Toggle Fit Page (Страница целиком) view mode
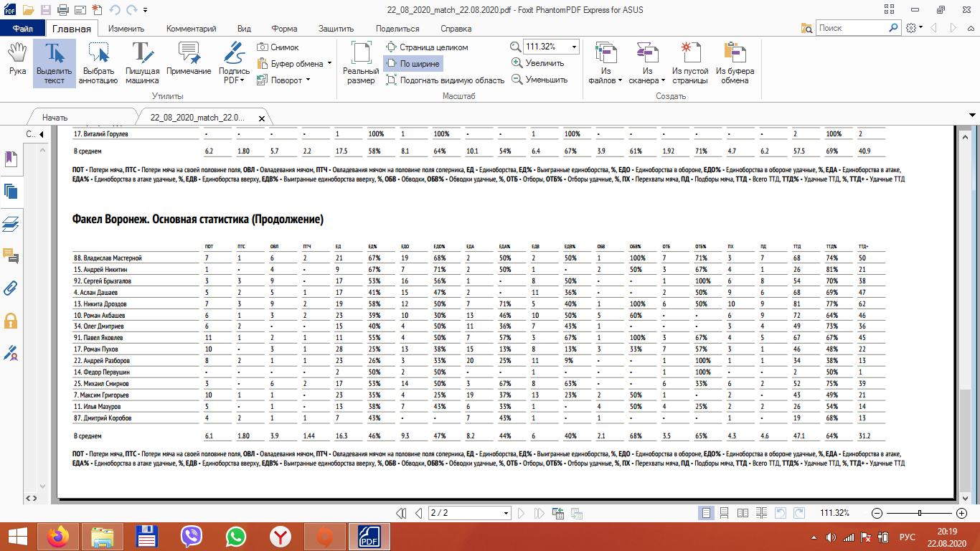Screen dimensions: 980x551 coord(427,47)
